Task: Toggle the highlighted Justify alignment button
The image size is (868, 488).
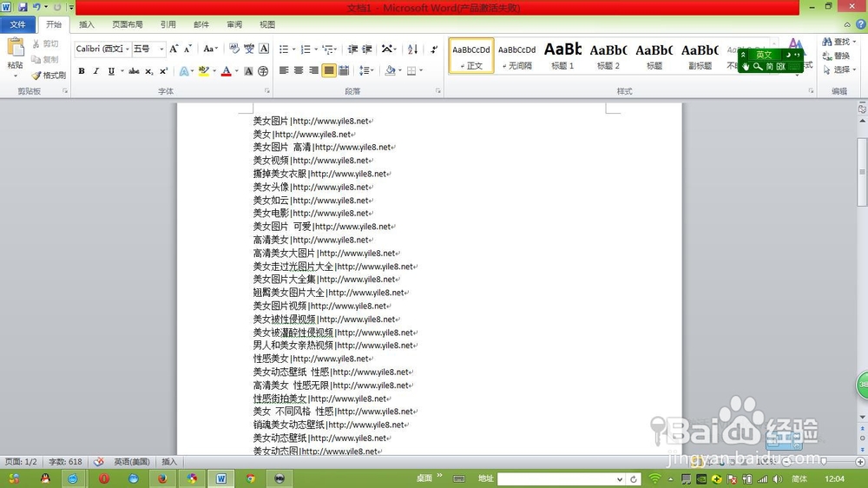Action: click(x=329, y=70)
